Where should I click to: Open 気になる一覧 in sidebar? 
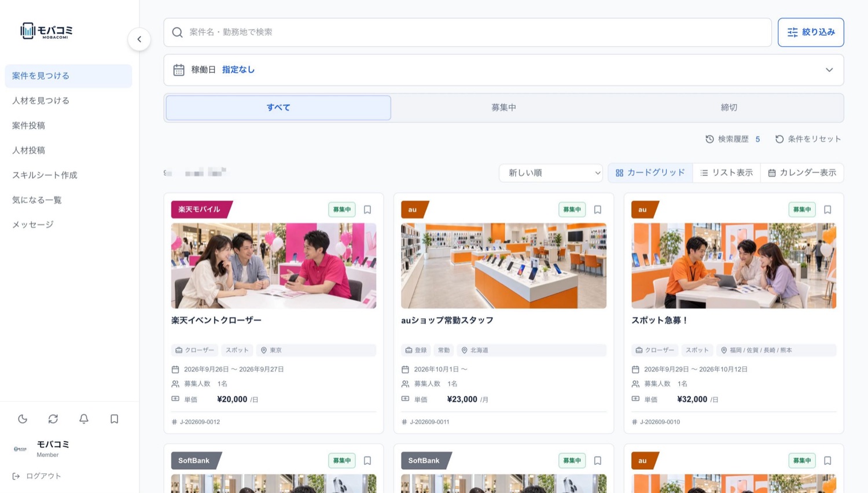coord(68,200)
